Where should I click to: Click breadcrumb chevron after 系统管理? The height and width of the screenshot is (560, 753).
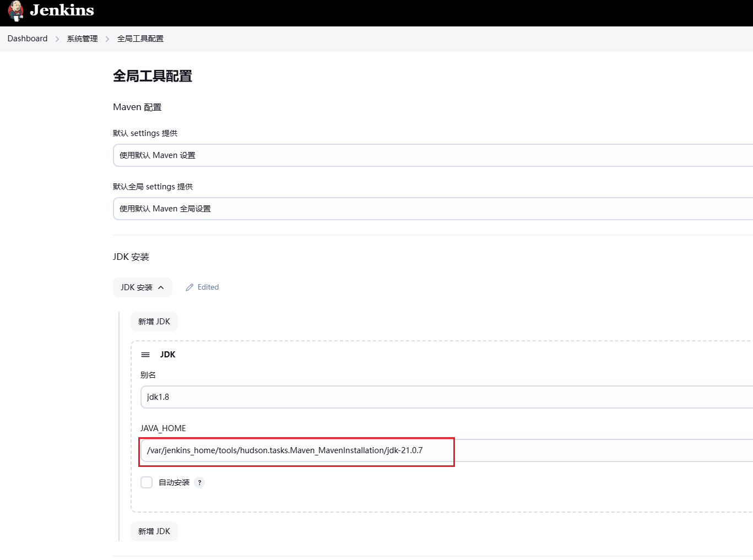pyautogui.click(x=107, y=39)
